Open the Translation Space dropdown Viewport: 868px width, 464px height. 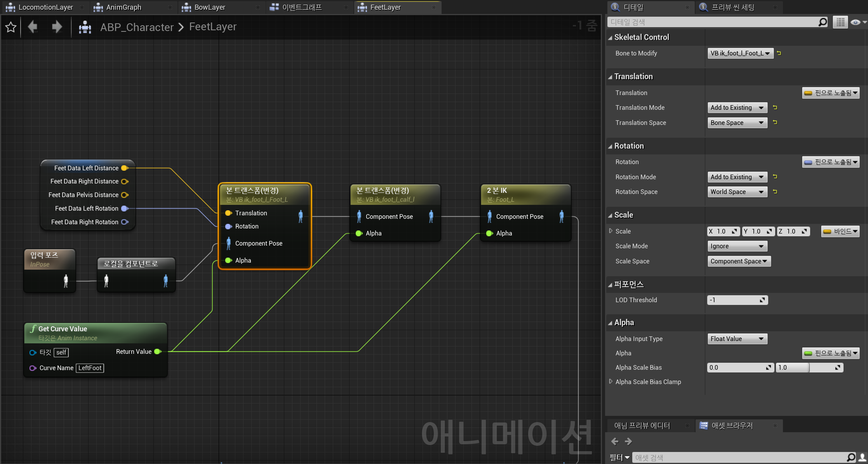point(737,123)
